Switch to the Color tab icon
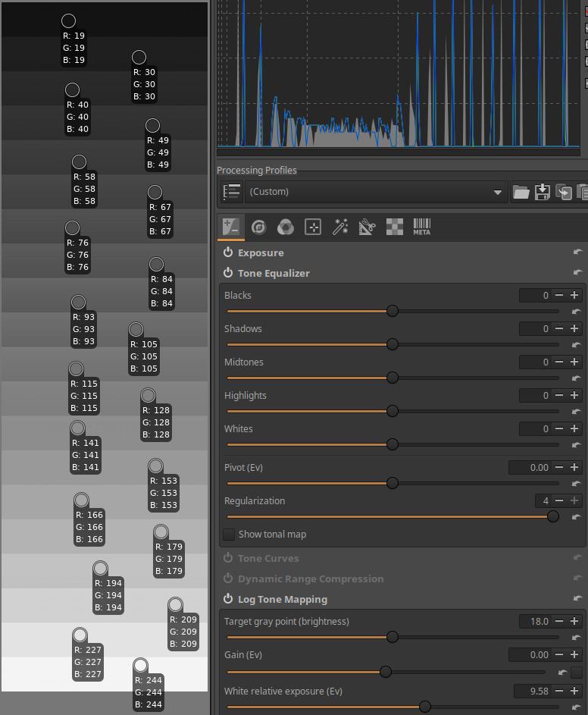The width and height of the screenshot is (588, 715). pos(286,227)
